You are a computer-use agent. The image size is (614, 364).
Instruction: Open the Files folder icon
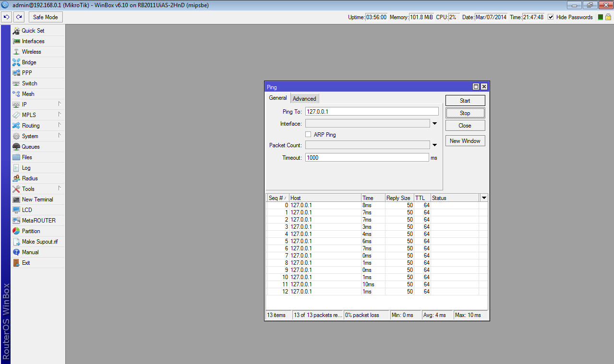click(x=16, y=157)
